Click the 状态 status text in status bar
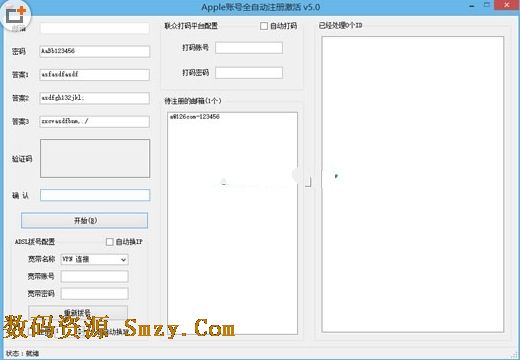Viewport: 520px width, 360px height. tap(22, 353)
